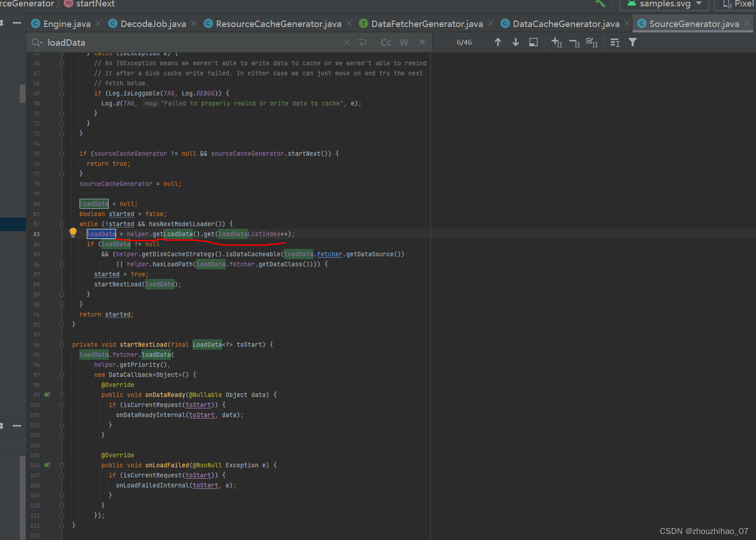
Task: Click the left panel vertical scrollbar thumb
Action: [x=22, y=93]
